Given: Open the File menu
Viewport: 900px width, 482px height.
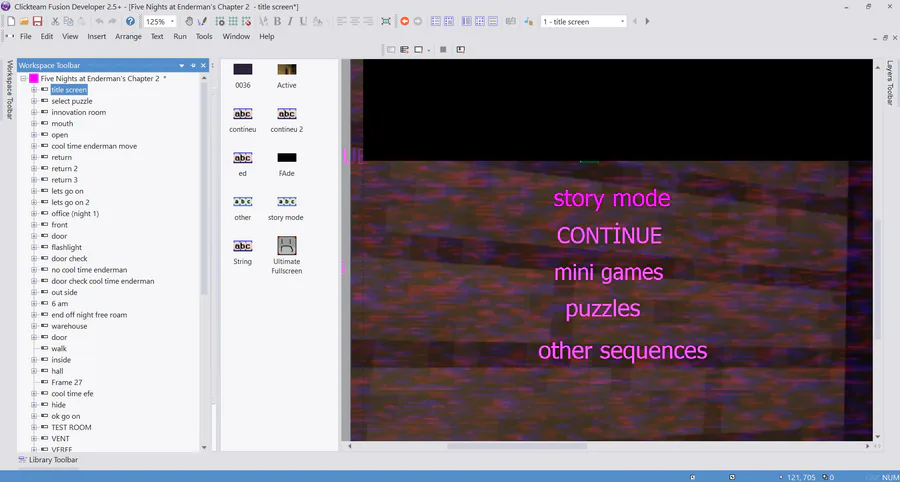Looking at the screenshot, I should click(26, 36).
